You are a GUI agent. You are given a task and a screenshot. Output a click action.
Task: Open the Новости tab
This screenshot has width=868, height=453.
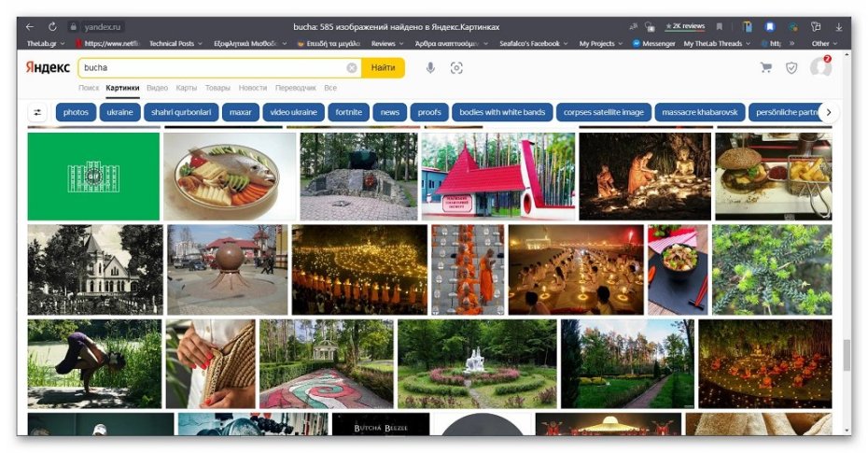tap(252, 88)
